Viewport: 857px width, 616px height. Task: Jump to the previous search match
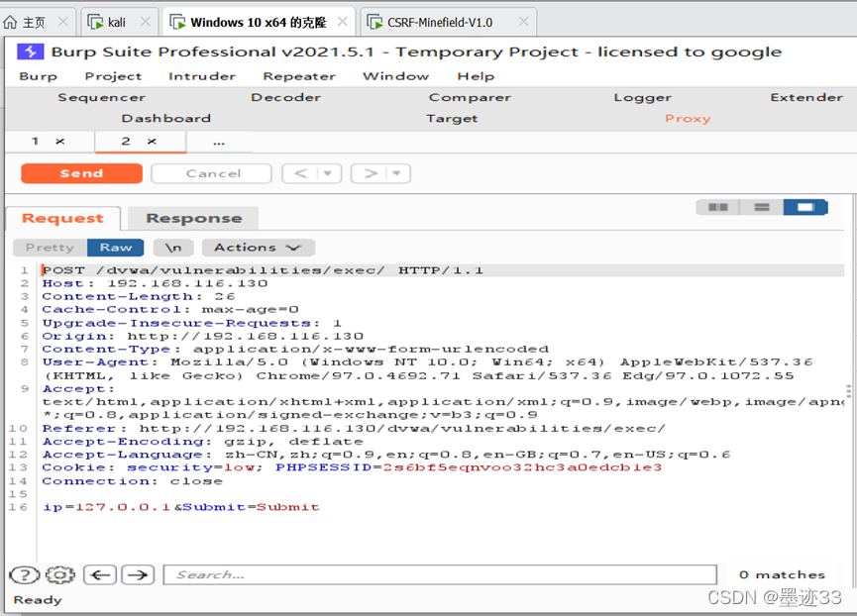100,574
